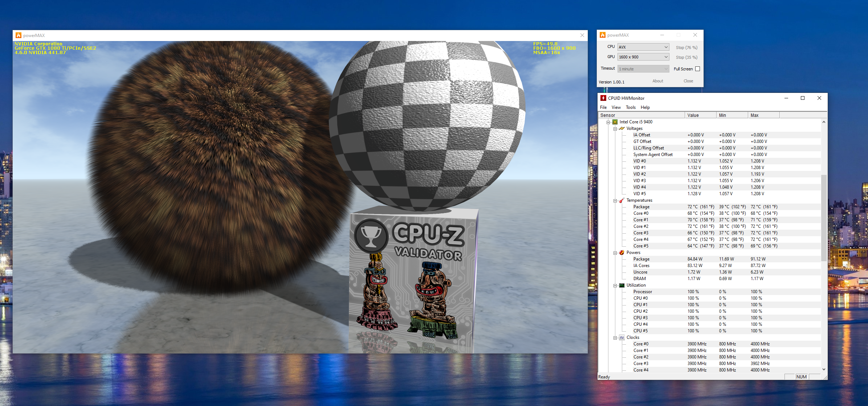Open the CPU AVX dropdown
Viewport: 868px width, 406px height.
click(643, 47)
